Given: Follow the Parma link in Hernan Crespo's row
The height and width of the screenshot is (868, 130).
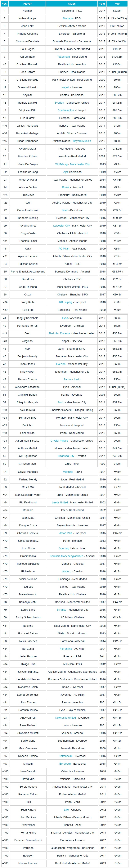Looking at the screenshot, I should [x=67, y=379].
